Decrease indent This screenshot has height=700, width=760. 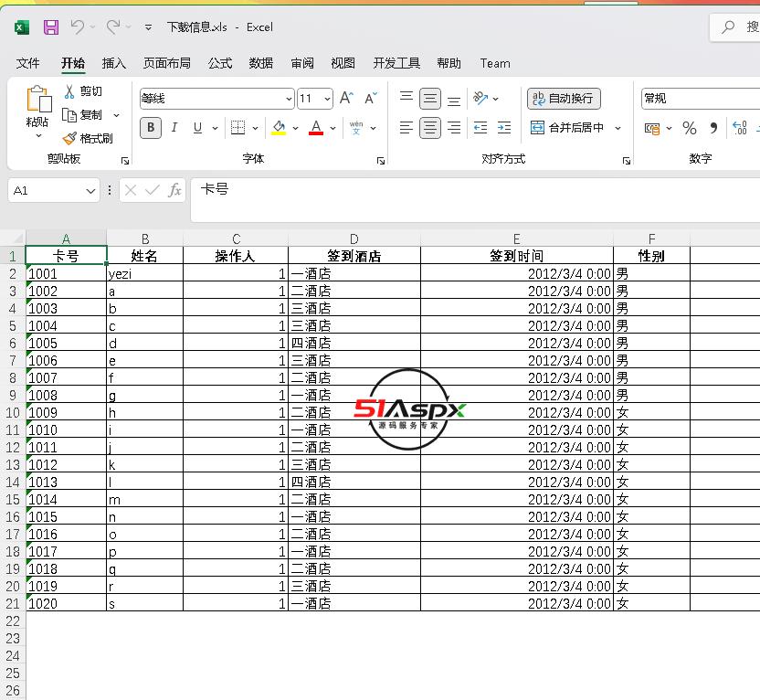click(480, 128)
